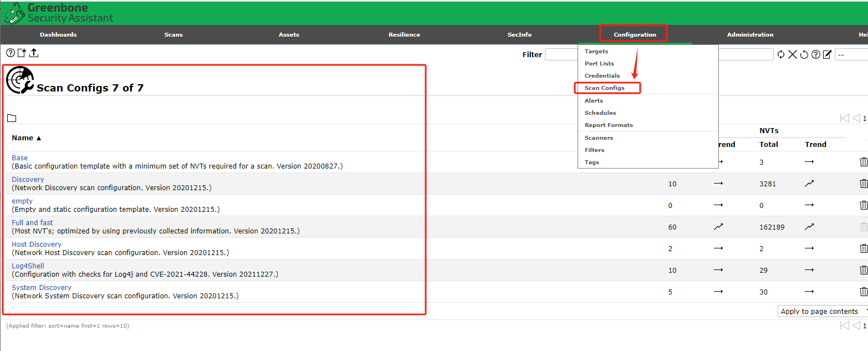Click the Scan Configs radar-wrench icon
Image resolution: width=868 pixels, height=351 pixels.
point(20,80)
